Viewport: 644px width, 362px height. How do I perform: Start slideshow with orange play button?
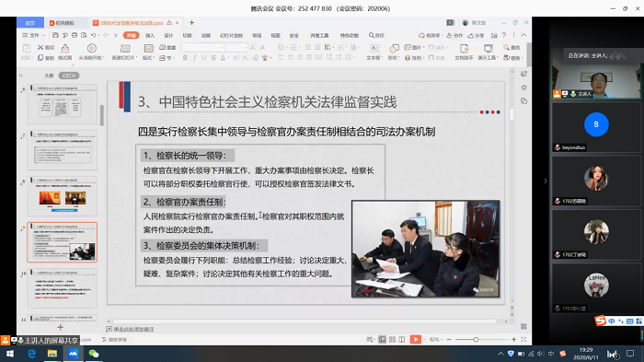coord(415,339)
